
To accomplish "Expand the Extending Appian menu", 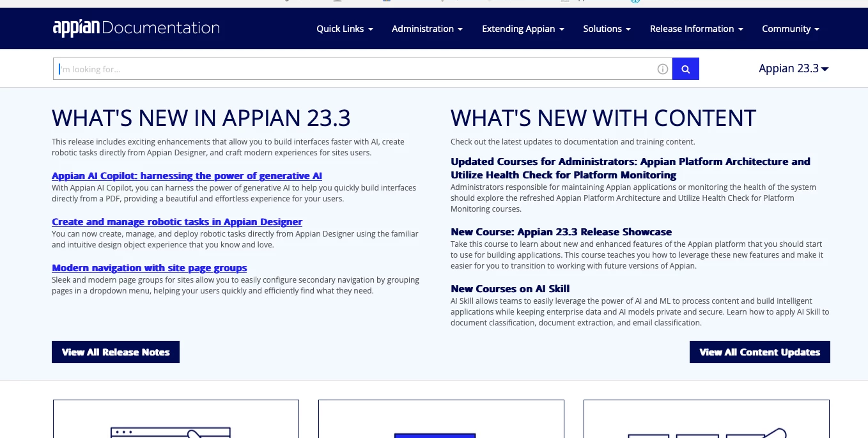I will pos(523,29).
